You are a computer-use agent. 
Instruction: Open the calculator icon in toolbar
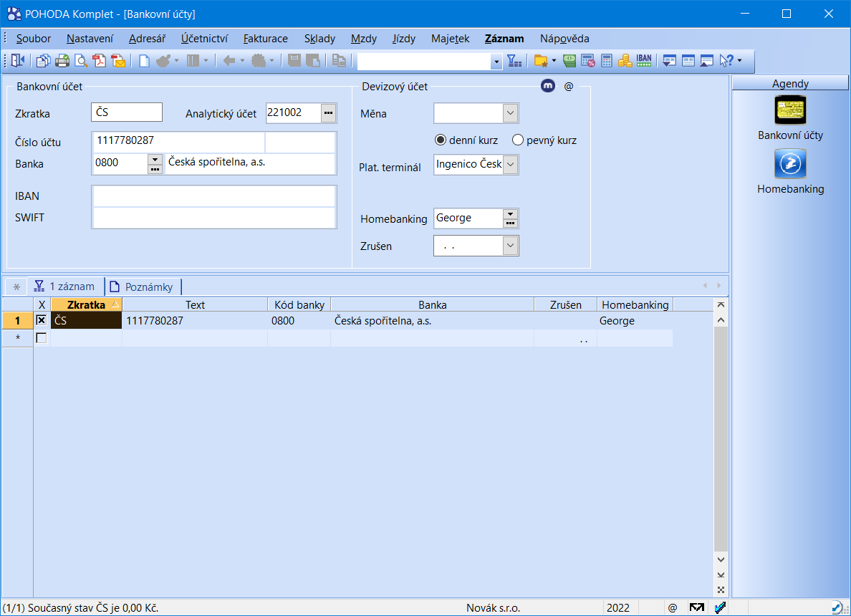click(x=607, y=61)
